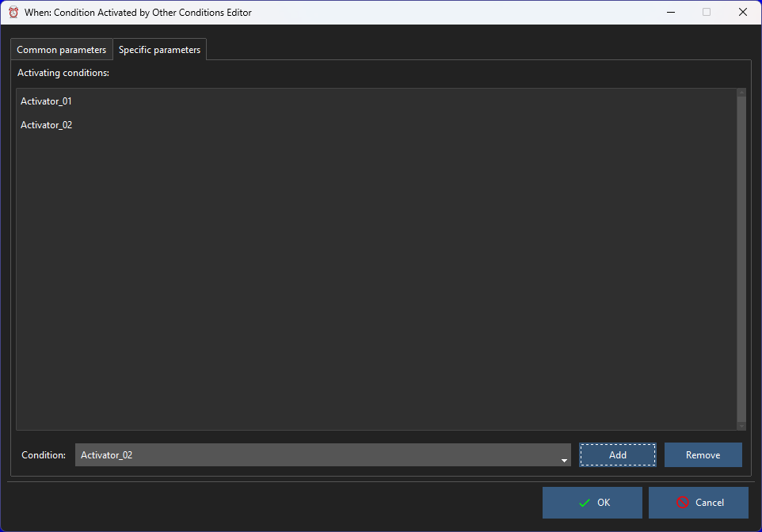The width and height of the screenshot is (762, 532).
Task: Click the Condition combo box showing Activator_02
Action: click(317, 455)
